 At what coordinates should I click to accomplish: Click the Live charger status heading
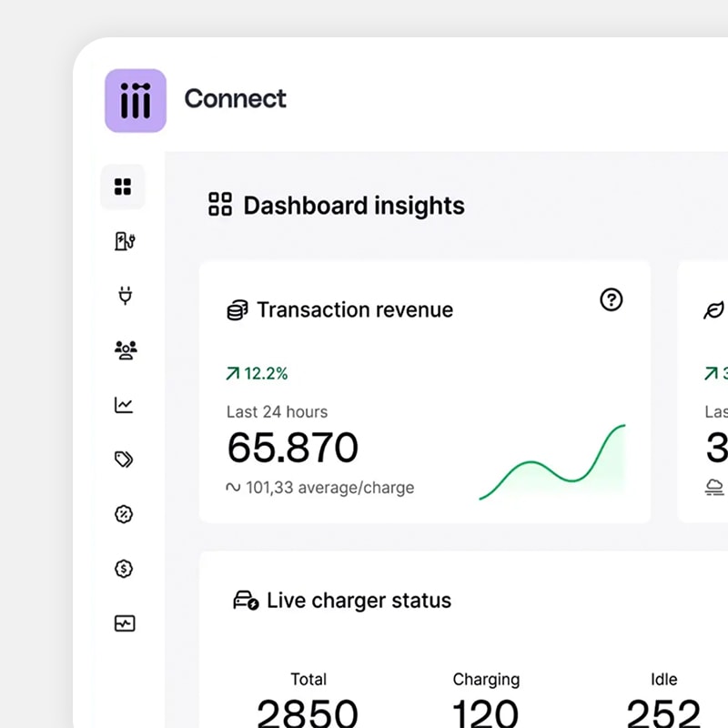click(358, 601)
